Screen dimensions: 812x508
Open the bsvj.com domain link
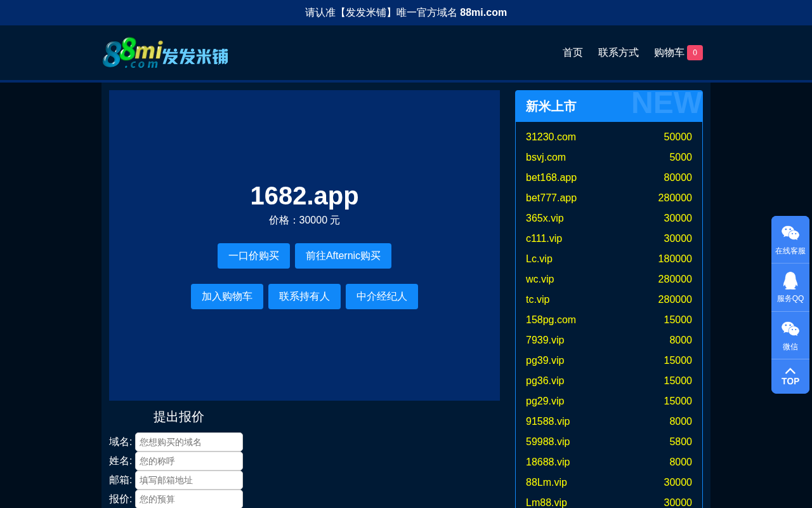(546, 157)
